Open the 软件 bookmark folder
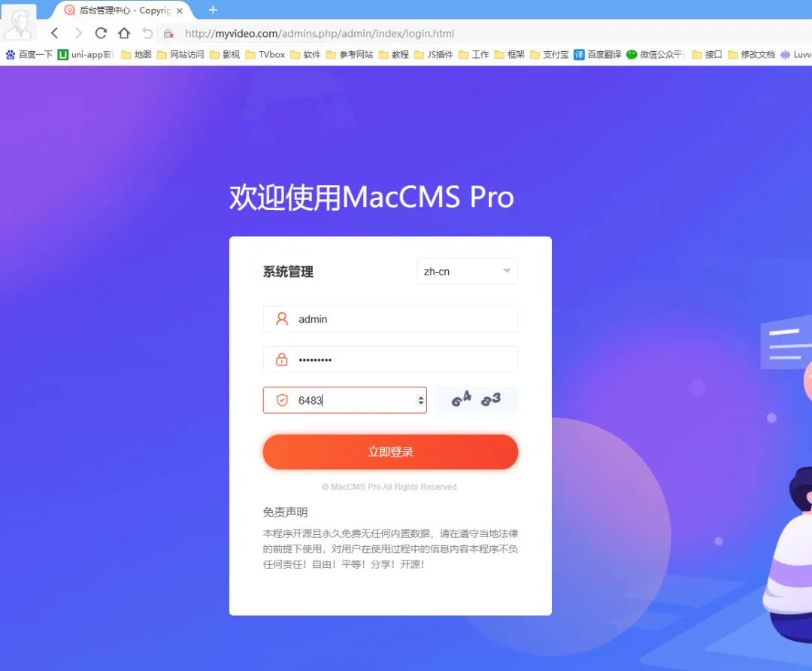 305,54
